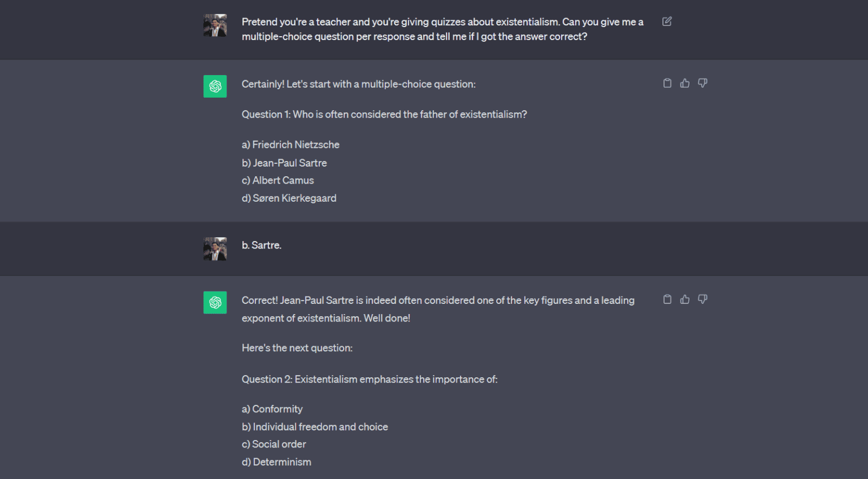The image size is (868, 479).
Task: Click the answer option "a) Conformity"
Action: (x=272, y=409)
